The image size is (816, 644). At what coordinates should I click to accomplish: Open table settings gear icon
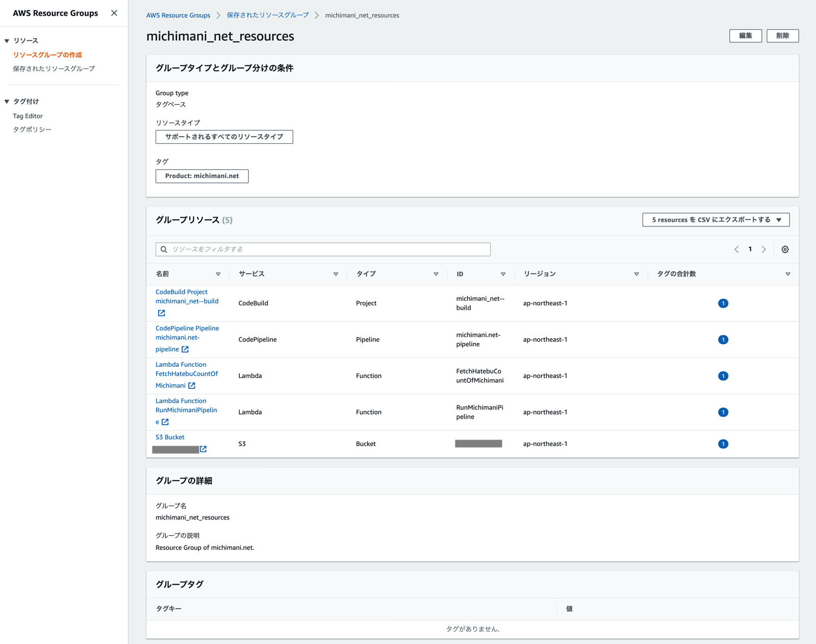(785, 249)
